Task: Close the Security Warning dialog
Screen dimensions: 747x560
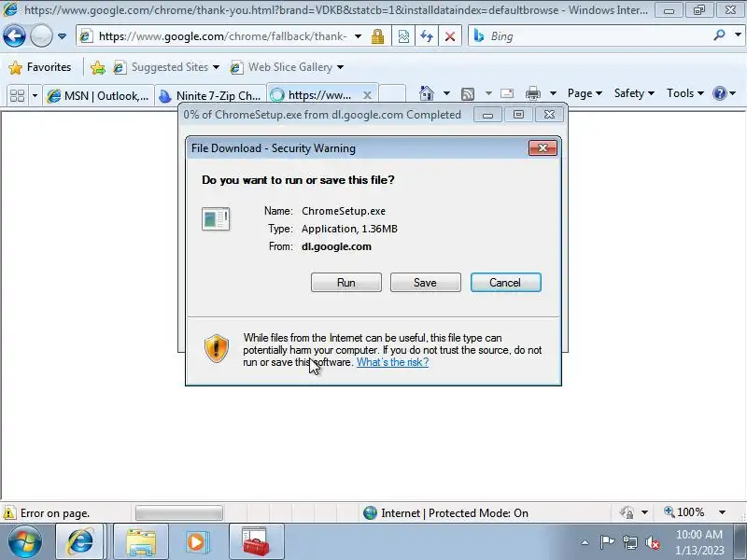Action: [543, 148]
